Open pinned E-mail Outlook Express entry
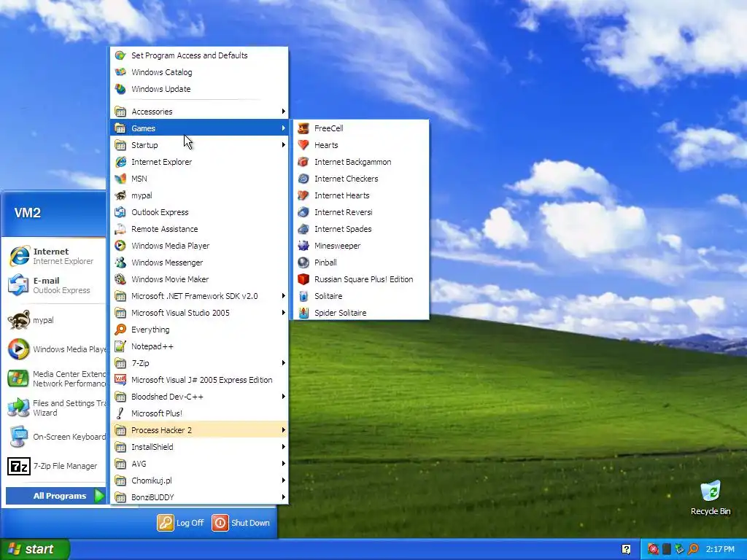The width and height of the screenshot is (747, 560). tap(55, 285)
